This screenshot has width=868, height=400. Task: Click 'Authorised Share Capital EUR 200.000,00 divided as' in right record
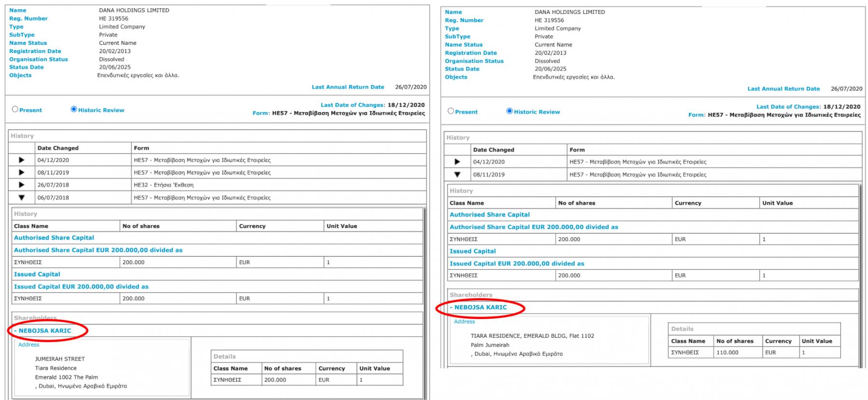tap(534, 227)
